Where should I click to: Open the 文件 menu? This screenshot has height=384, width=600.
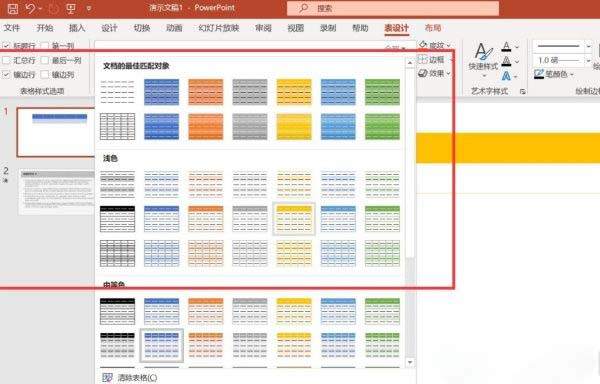click(x=12, y=28)
